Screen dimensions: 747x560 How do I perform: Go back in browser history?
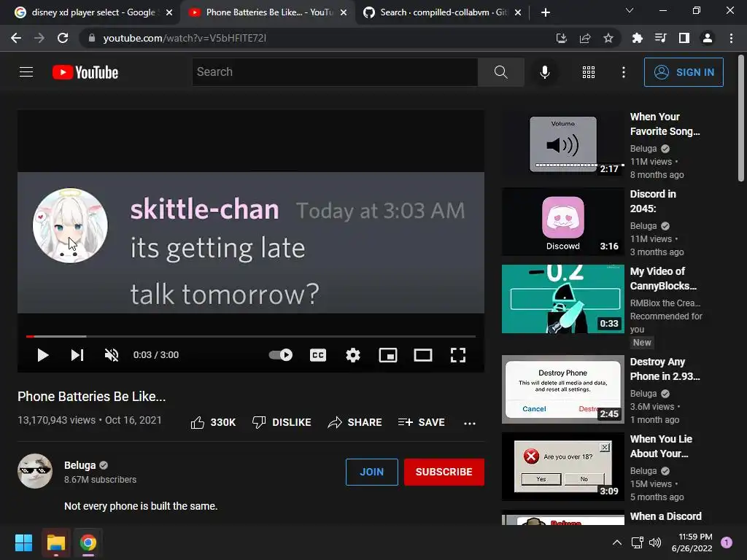(16, 38)
